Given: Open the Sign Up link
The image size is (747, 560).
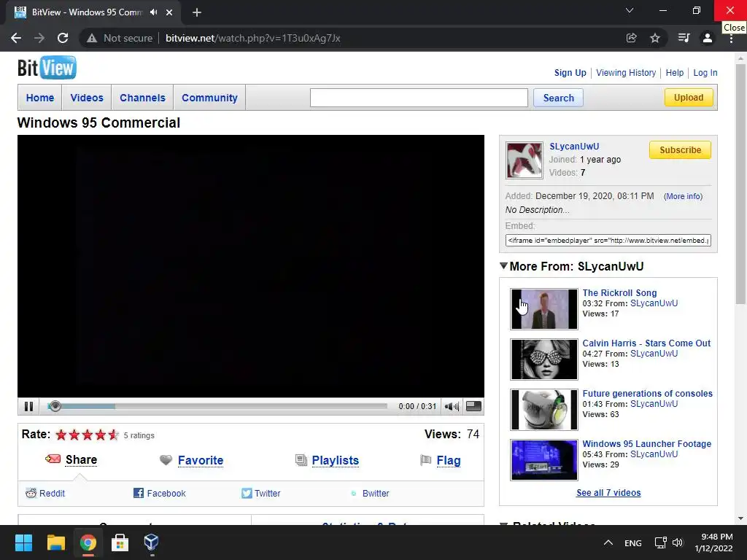Looking at the screenshot, I should pos(570,73).
